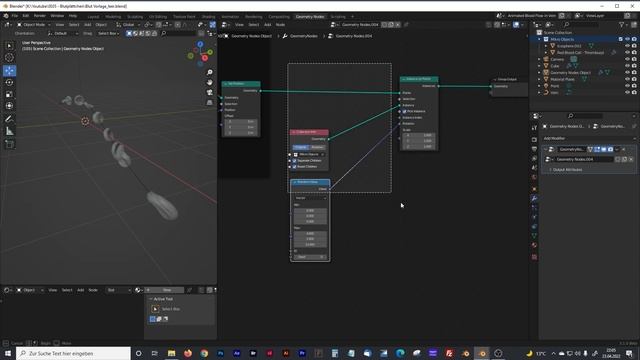Viewport: 640px width, 360px height.
Task: Select Relative option in Collection Info node
Action: (318, 147)
